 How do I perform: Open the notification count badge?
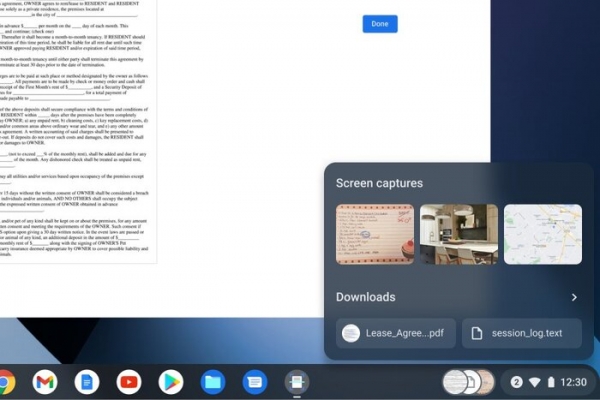pyautogui.click(x=517, y=382)
